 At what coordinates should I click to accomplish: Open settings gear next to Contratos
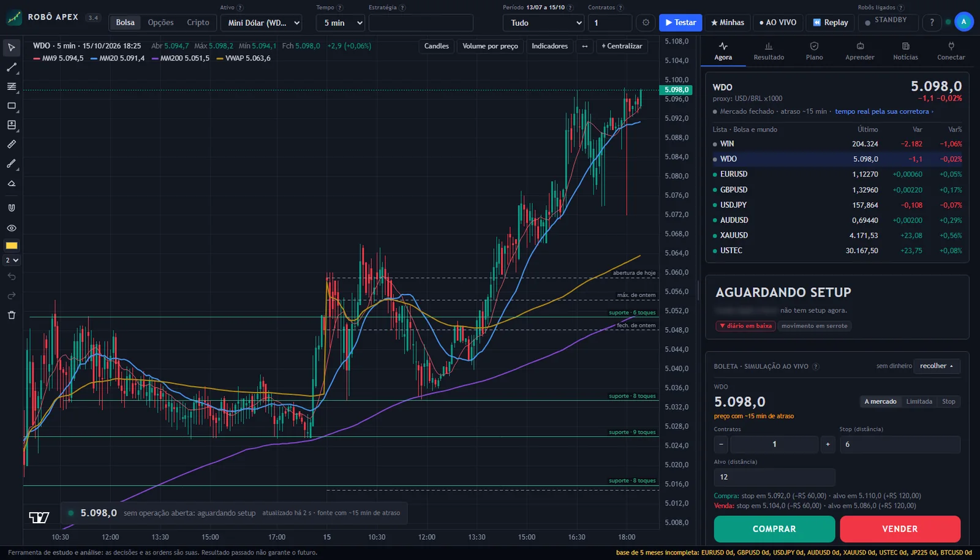tap(646, 23)
